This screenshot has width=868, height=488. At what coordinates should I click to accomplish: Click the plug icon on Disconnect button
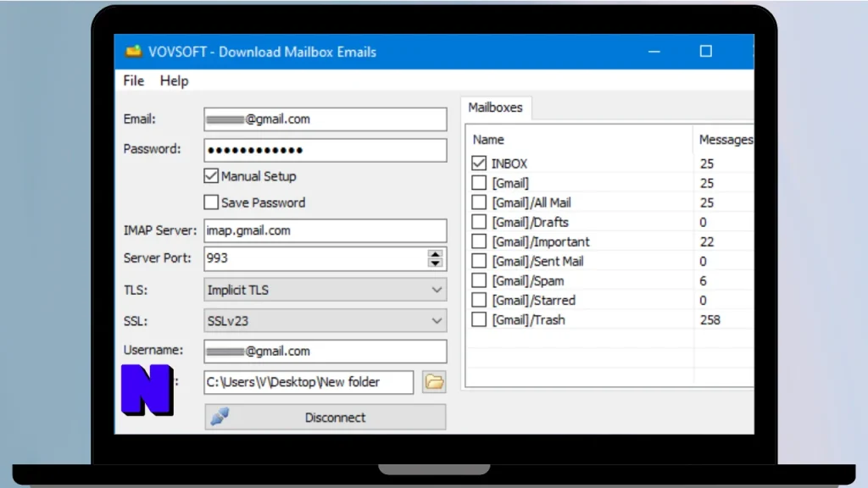coord(220,417)
